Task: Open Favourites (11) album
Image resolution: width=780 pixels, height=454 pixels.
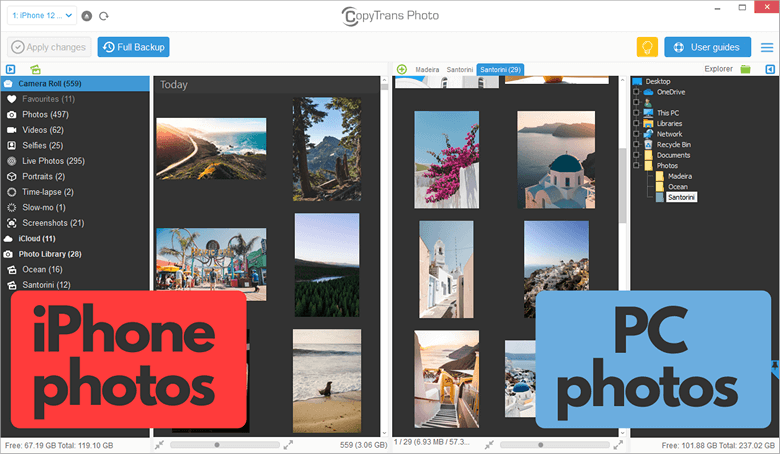Action: [75, 99]
